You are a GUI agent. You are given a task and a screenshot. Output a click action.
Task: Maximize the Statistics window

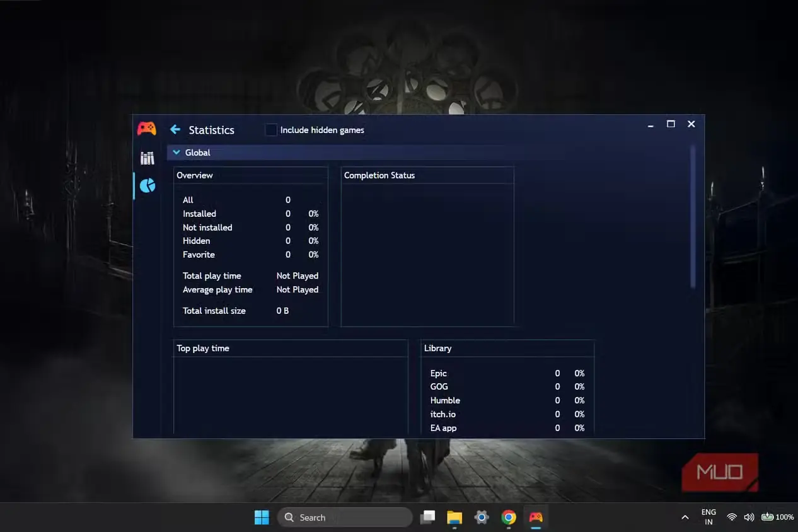click(671, 124)
